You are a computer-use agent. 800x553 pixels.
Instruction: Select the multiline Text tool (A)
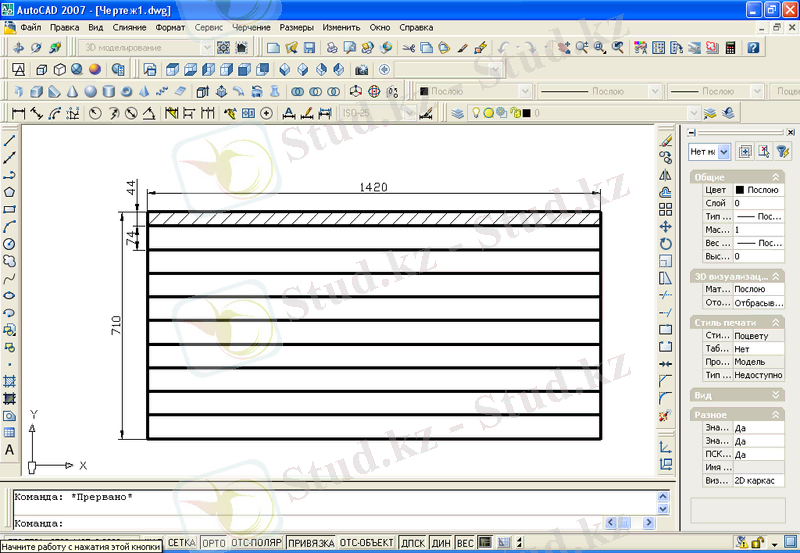point(9,450)
